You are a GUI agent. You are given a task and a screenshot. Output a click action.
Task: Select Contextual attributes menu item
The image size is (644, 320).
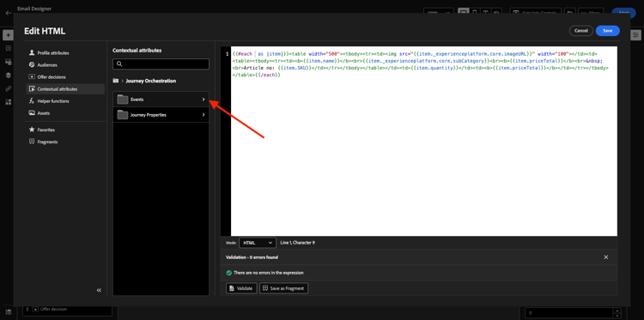(65, 89)
